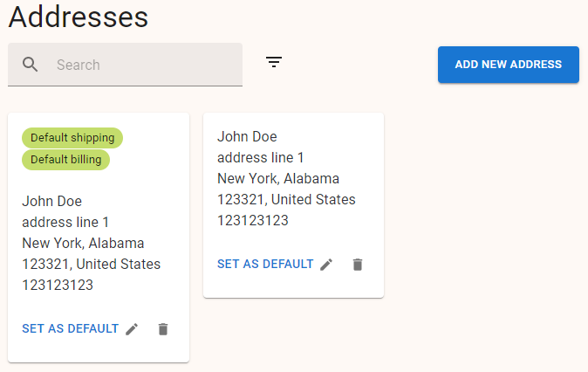Image resolution: width=588 pixels, height=372 pixels.
Task: Click pencil icon on the non-default address card
Action: coord(326,265)
